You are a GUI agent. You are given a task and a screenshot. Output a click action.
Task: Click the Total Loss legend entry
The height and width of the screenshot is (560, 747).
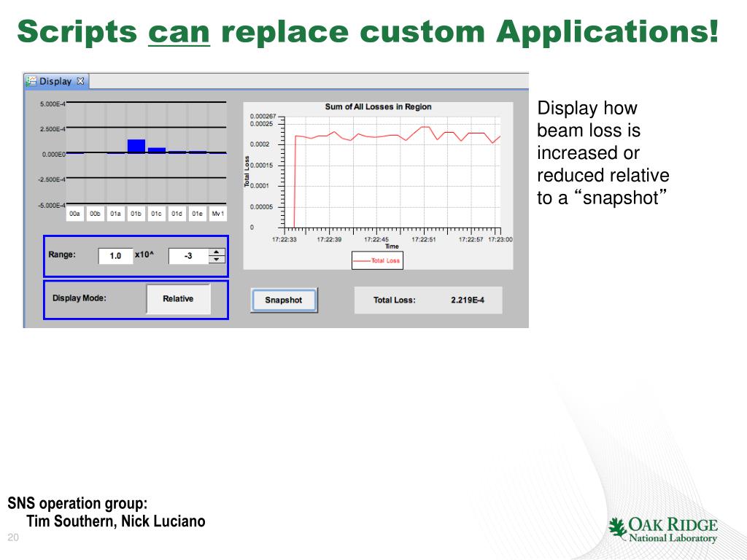(x=376, y=260)
